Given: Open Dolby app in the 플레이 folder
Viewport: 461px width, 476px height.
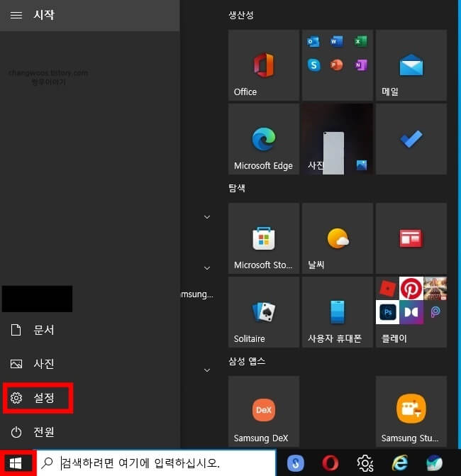Looking at the screenshot, I should [411, 312].
